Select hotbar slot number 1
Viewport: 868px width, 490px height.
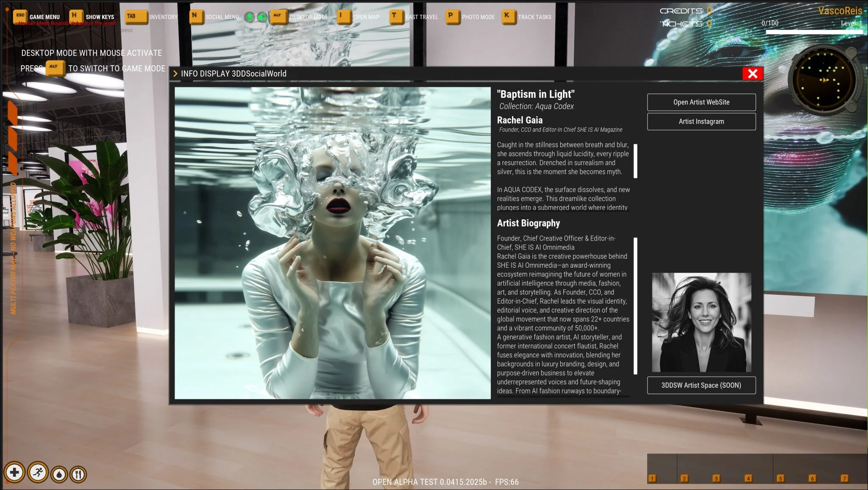(x=652, y=479)
